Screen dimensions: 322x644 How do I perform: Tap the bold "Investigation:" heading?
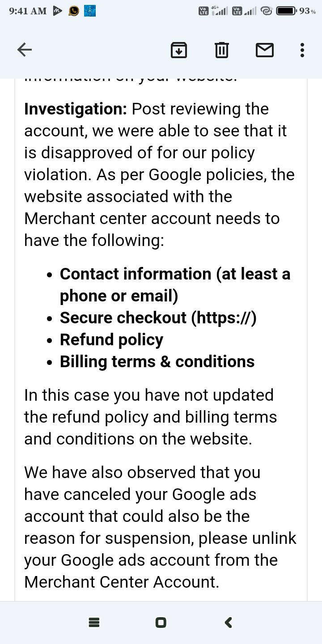(76, 109)
